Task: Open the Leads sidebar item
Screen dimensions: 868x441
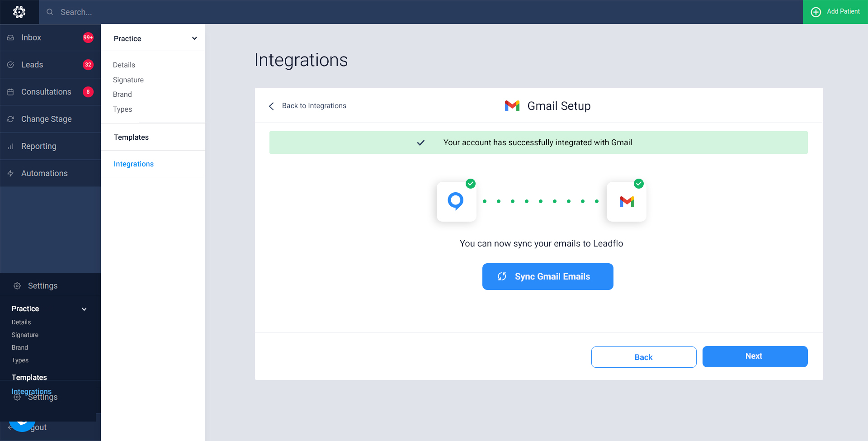Action: 50,65
